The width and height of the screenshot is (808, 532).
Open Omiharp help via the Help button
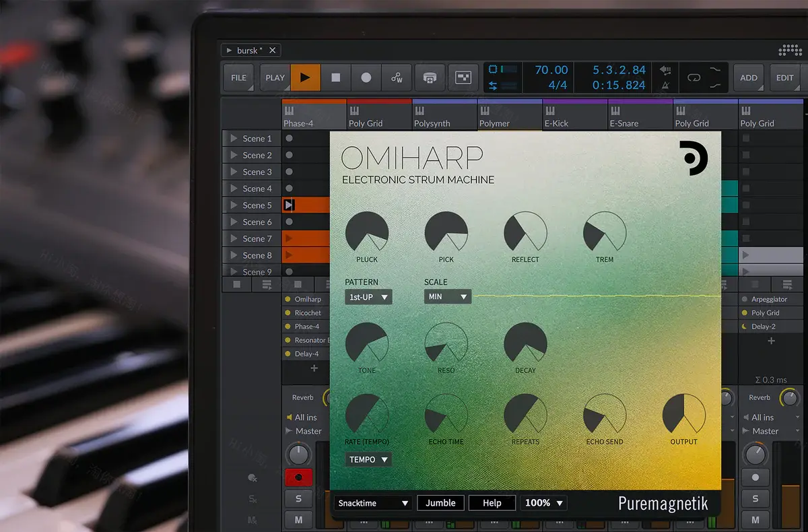[x=492, y=502]
